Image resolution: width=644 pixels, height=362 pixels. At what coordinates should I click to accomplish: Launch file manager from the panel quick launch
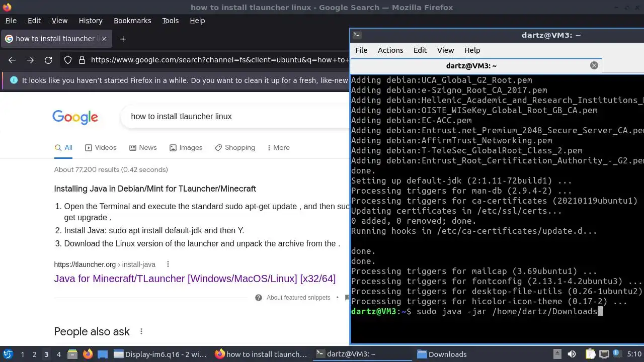coord(72,354)
